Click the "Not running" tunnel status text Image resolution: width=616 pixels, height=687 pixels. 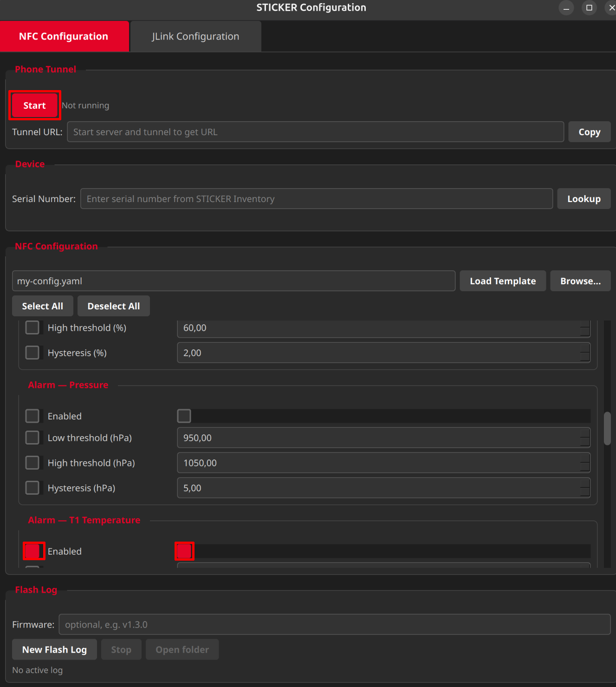(x=85, y=105)
